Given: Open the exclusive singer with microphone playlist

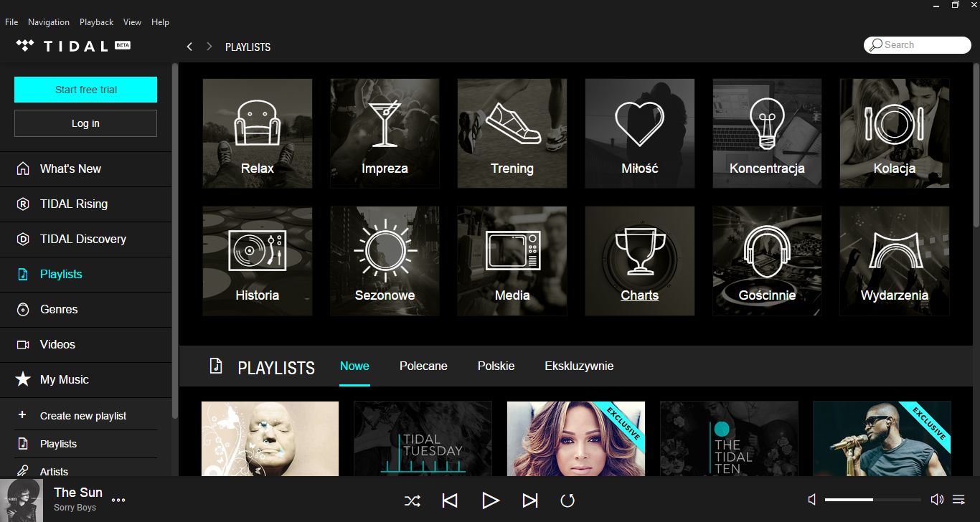Looking at the screenshot, I should coord(882,439).
